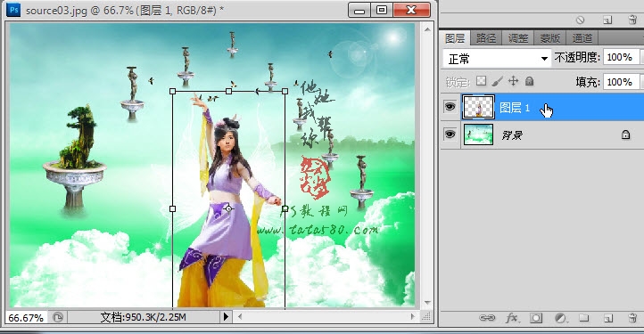Image resolution: width=644 pixels, height=334 pixels.
Task: Click document size 文档:950.3K/2.25M
Action: (x=144, y=317)
